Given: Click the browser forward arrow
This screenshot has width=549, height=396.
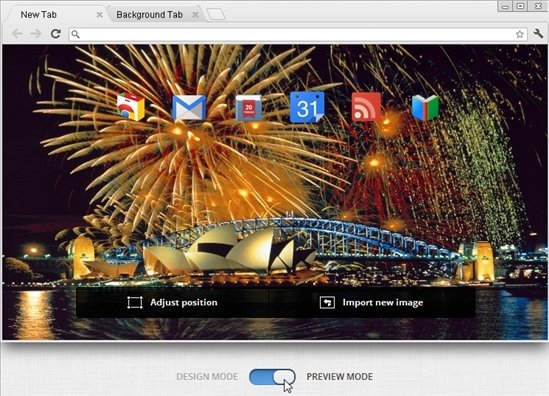Looking at the screenshot, I should pos(36,34).
